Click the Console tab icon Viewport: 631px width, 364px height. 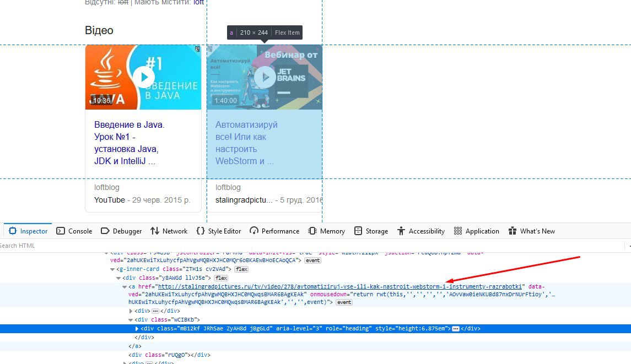61,231
